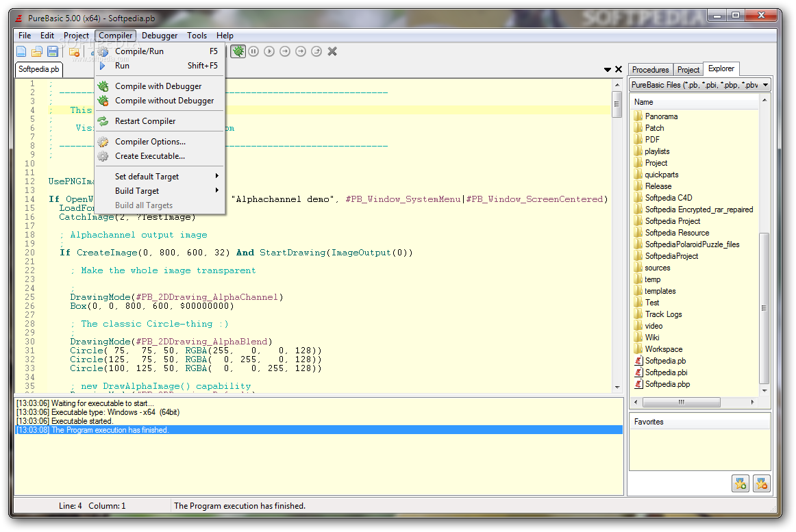The width and height of the screenshot is (796, 532).
Task: Click code line 'Alphachannel output image' comment
Action: point(138,235)
